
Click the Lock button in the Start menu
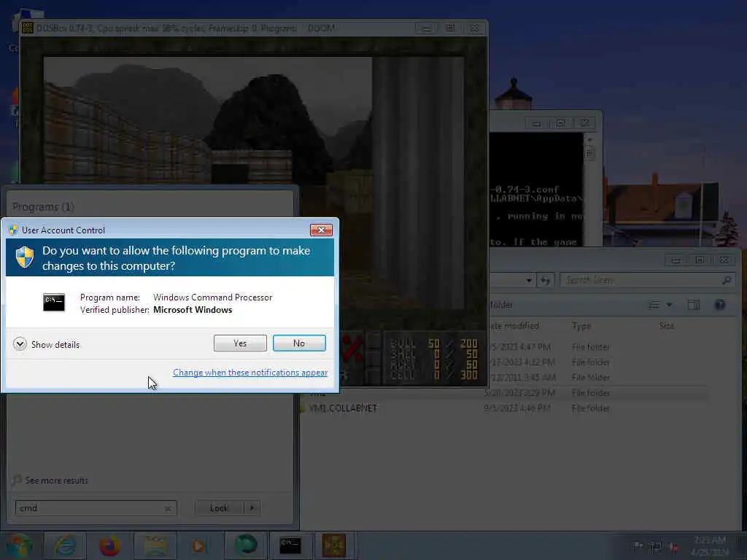pos(219,508)
